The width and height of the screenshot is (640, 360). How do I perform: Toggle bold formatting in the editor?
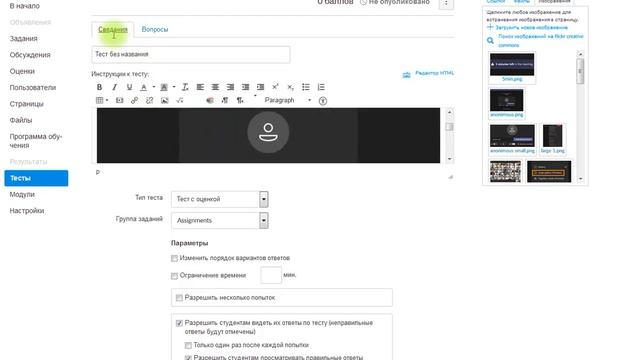99,87
